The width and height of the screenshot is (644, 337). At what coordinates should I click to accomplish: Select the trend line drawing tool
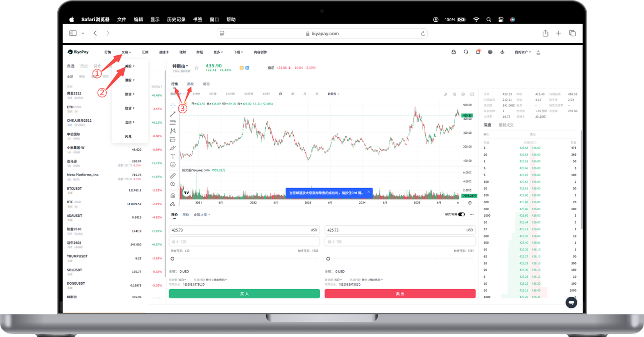coord(173,114)
